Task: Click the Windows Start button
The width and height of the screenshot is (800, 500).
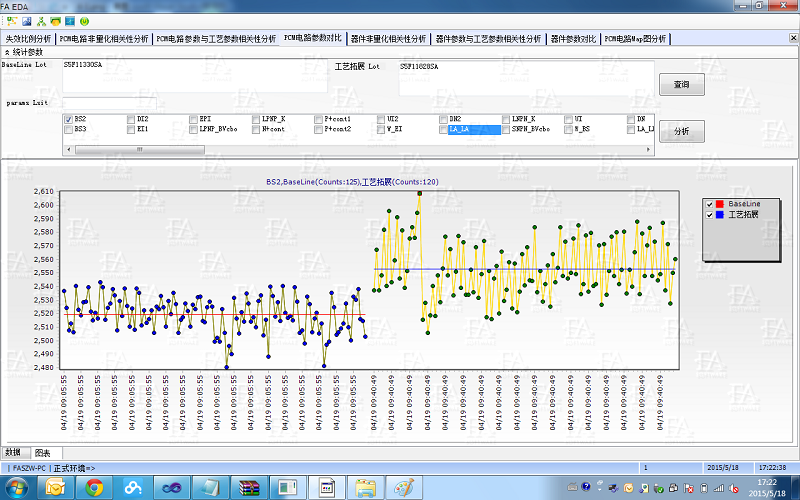Action: point(18,487)
